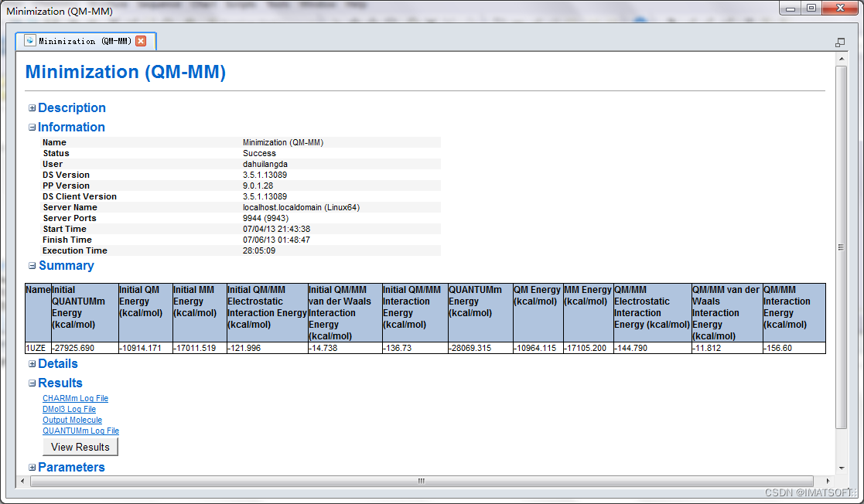The image size is (864, 504).
Task: Open the QUANTUMm Log File link
Action: [x=81, y=431]
